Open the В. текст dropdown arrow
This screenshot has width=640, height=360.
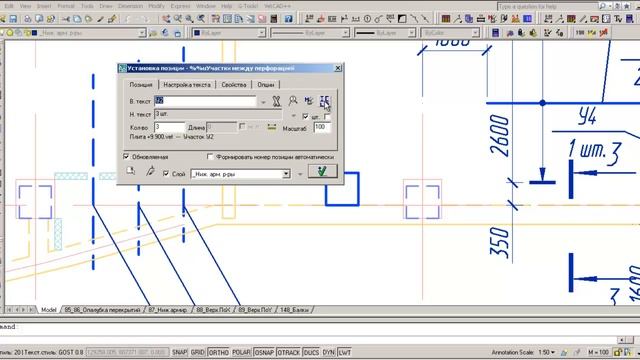263,102
